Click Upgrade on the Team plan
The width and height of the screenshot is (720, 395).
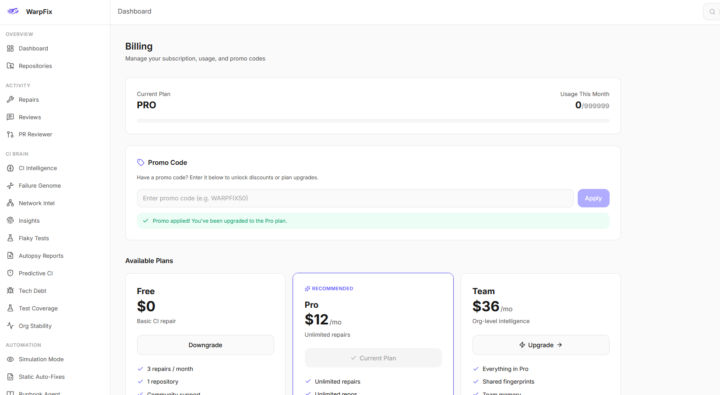(x=540, y=345)
